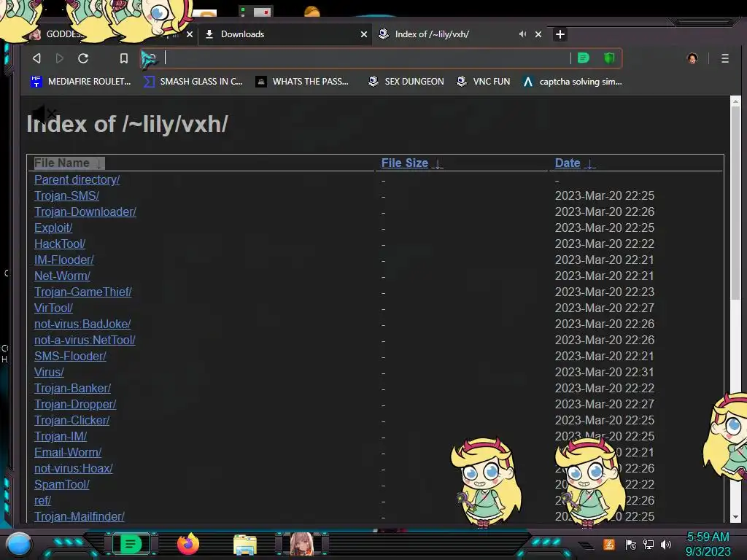Viewport: 747px width, 560px height.
Task: Open the Net-Worm/ folder link
Action: coord(62,276)
